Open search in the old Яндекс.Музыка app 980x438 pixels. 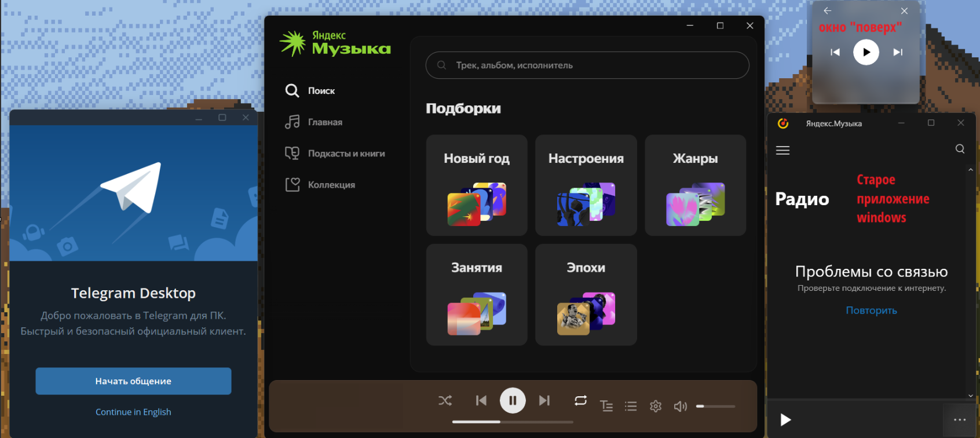[x=960, y=149]
